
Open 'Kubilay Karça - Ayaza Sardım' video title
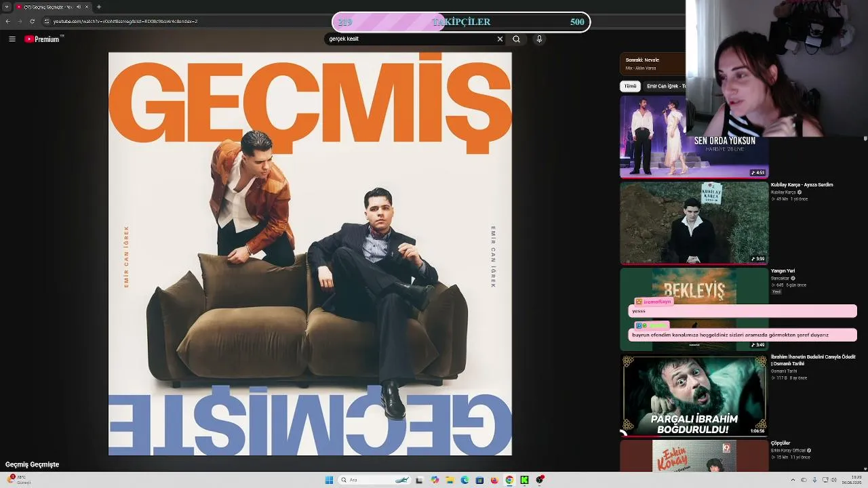tap(802, 184)
